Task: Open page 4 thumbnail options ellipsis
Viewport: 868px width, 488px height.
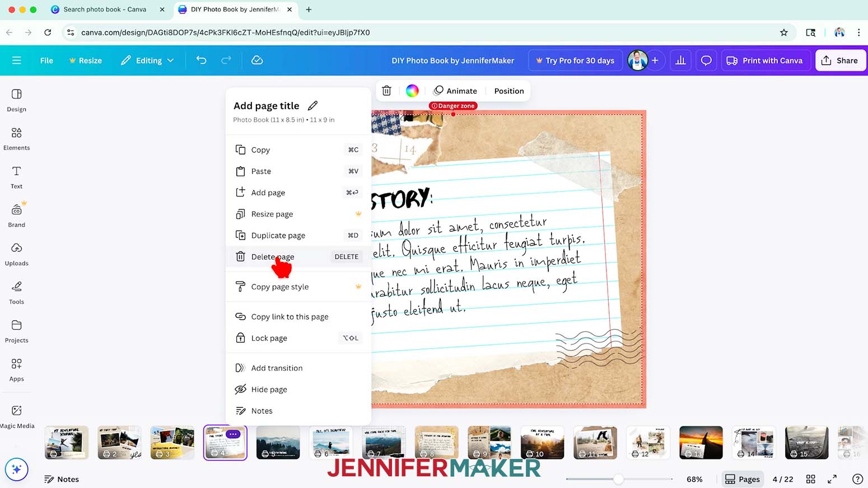Action: (x=234, y=434)
